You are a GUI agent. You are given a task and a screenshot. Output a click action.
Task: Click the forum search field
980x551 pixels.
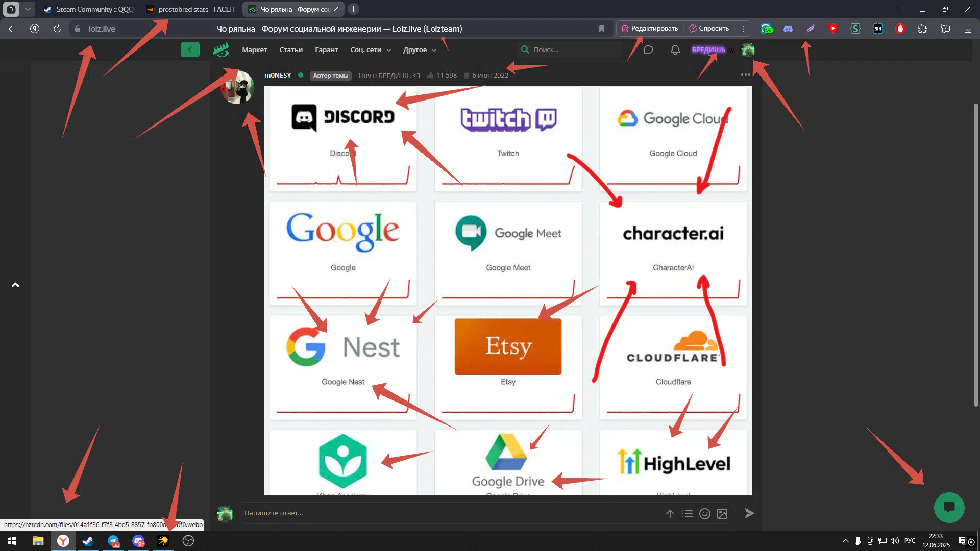570,49
